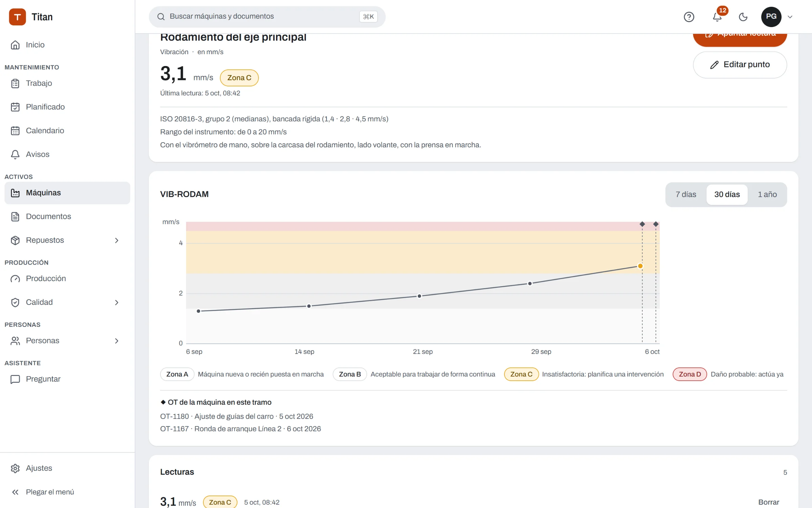Image resolution: width=812 pixels, height=508 pixels.
Task: Toggle dark mode moon icon
Action: coord(743,17)
